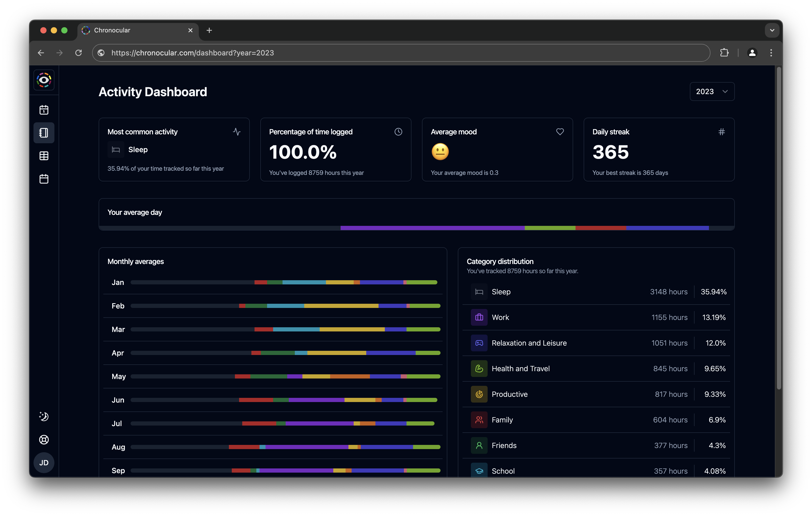
Task: Open the table grid view icon in sidebar
Action: pyautogui.click(x=44, y=156)
